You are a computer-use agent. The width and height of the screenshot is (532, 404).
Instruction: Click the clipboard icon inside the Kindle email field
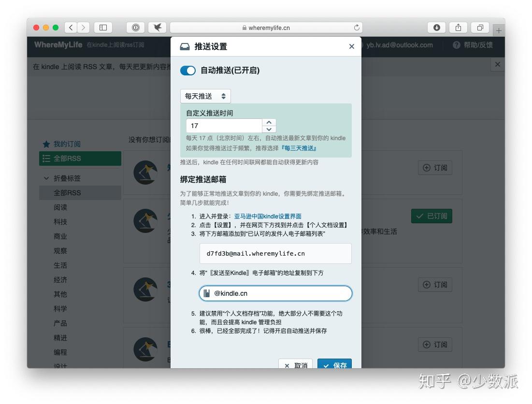click(206, 293)
